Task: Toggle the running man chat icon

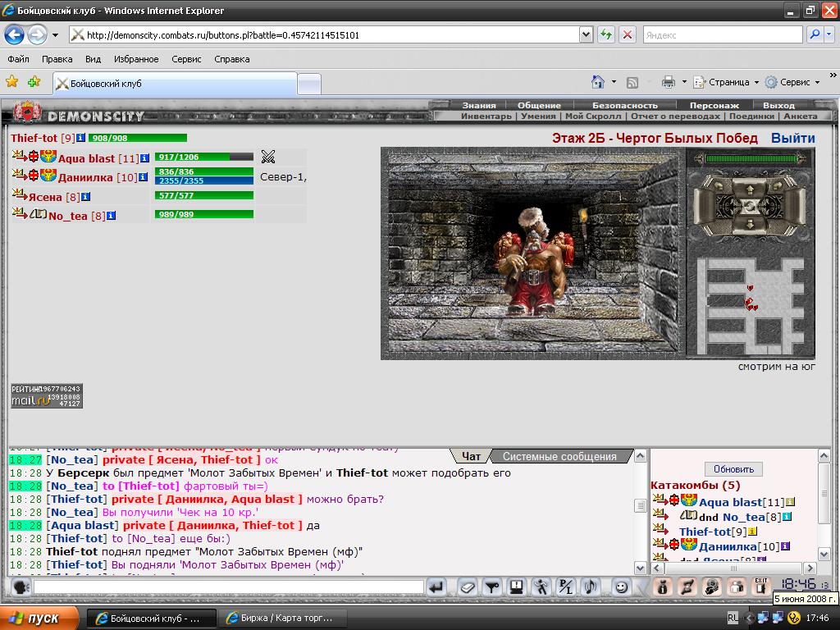Action: coord(541,587)
